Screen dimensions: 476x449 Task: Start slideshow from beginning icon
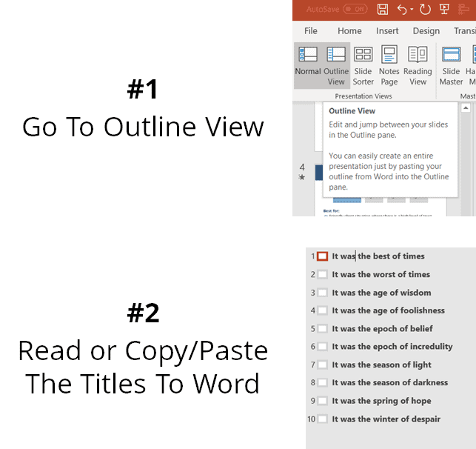(x=444, y=9)
